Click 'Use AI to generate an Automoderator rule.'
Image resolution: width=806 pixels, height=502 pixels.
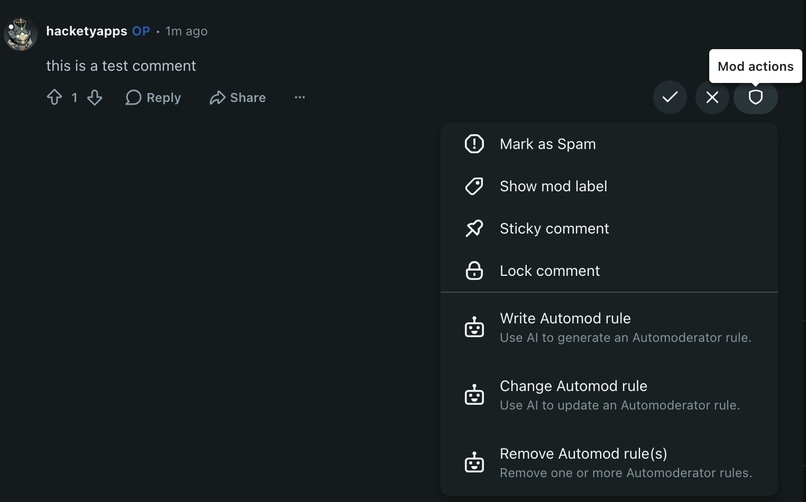tap(625, 338)
